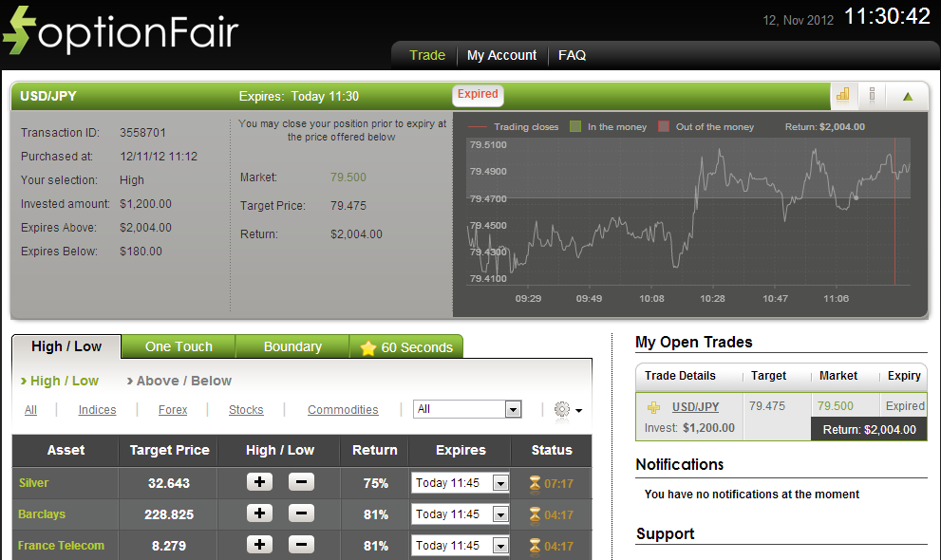Click the In the money green legend swatch
This screenshot has height=560, width=941.
pos(574,126)
